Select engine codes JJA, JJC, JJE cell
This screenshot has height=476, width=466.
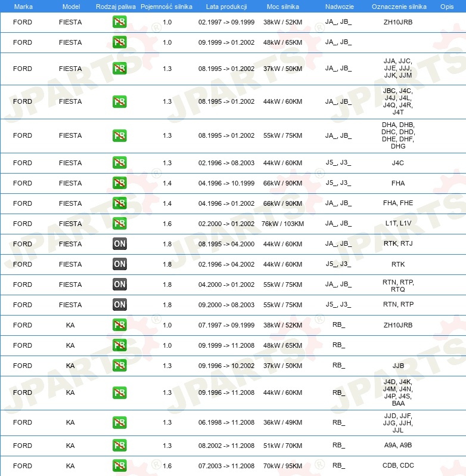[398, 68]
